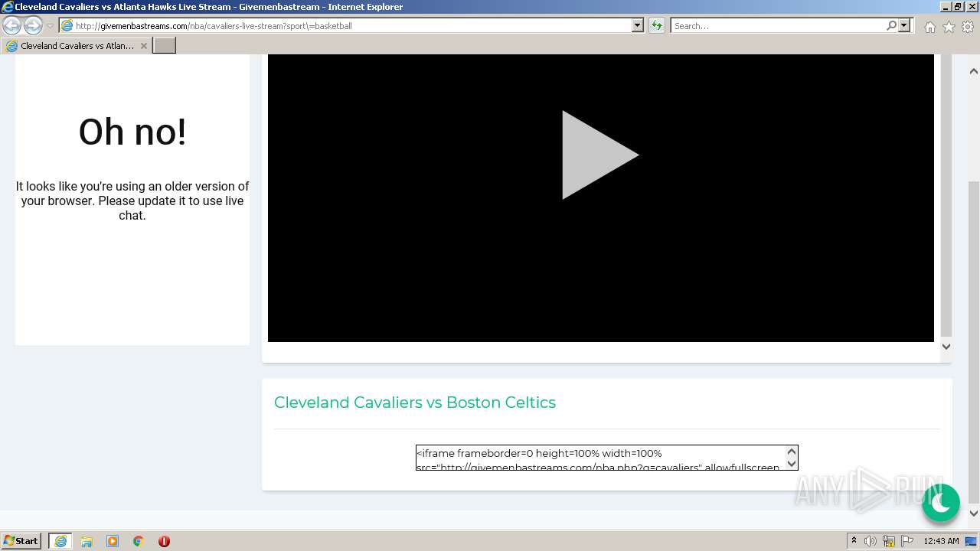The height and width of the screenshot is (551, 980).
Task: Click the 12:43 AM system clock
Action: 941,541
